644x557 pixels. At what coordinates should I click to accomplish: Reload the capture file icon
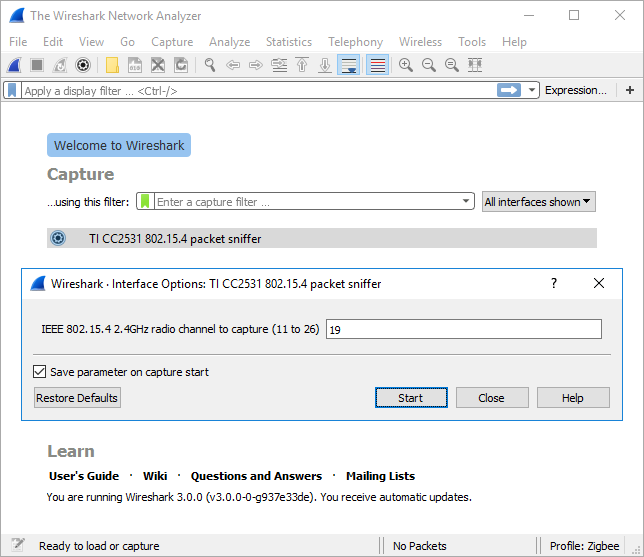pyautogui.click(x=181, y=65)
